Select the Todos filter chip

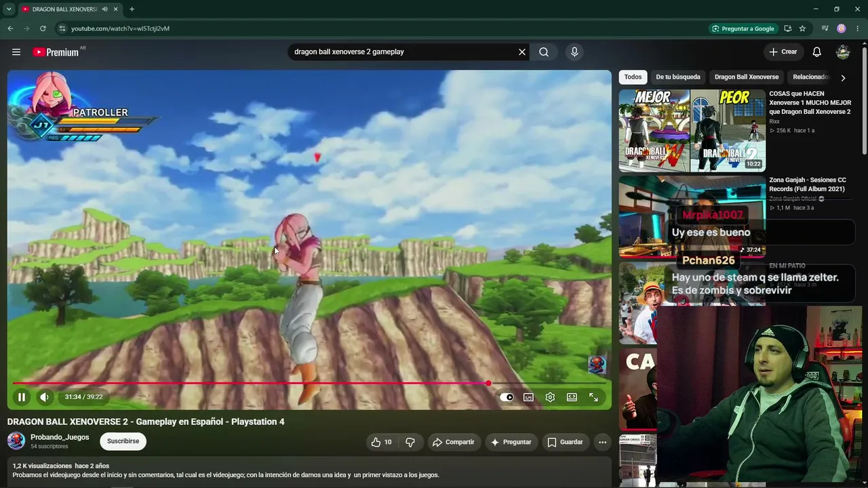[633, 77]
